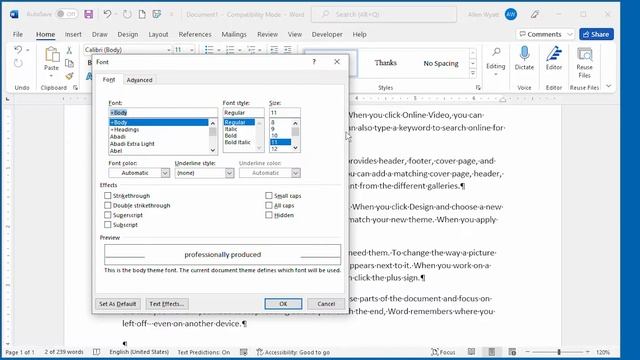Click the Cut scissors icon
Image resolution: width=640 pixels, height=360 pixels.
69,51
